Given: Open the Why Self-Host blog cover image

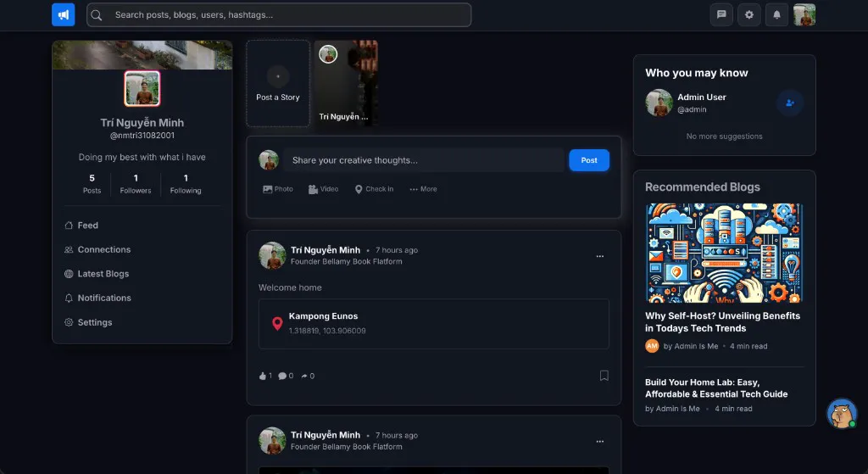Looking at the screenshot, I should pyautogui.click(x=724, y=253).
